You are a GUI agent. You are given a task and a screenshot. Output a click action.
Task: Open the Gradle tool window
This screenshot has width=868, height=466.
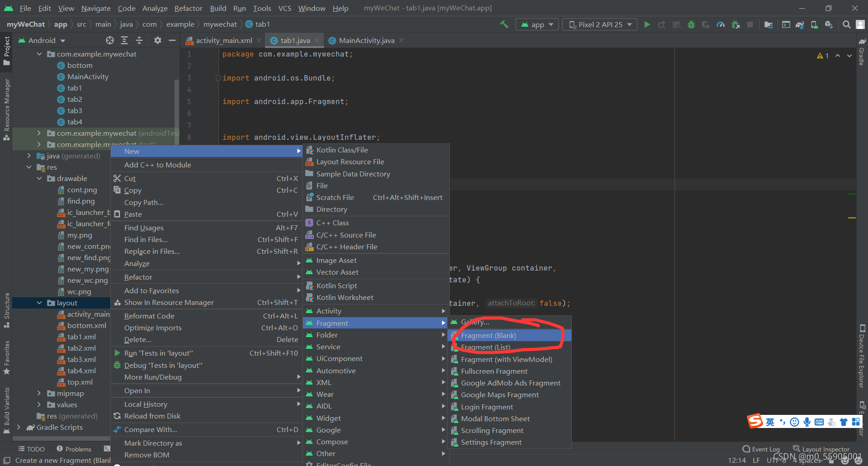[862, 52]
